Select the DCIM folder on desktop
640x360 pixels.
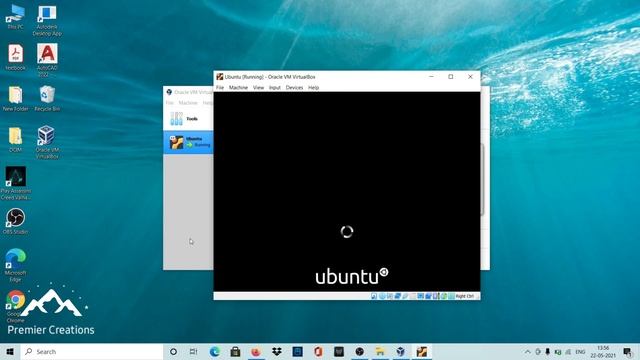(x=16, y=140)
